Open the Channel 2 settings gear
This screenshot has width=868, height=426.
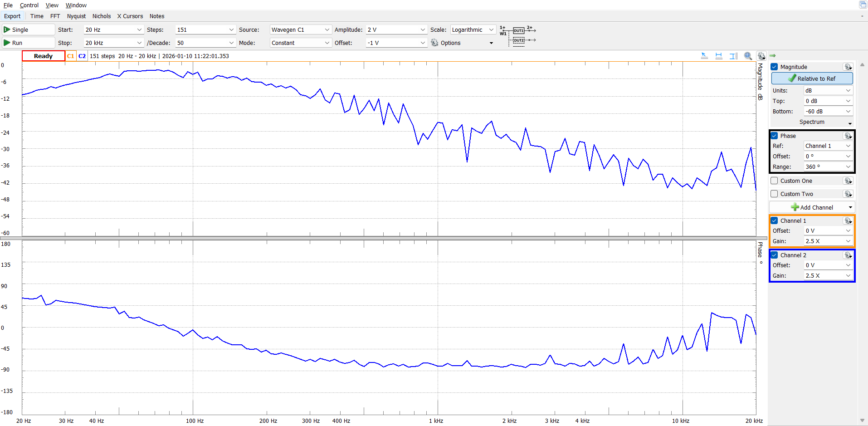848,255
